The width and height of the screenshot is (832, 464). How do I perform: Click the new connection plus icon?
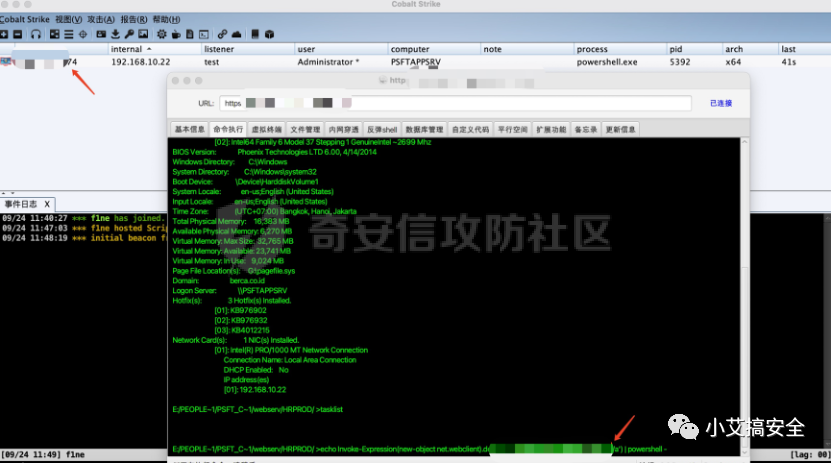(x=4, y=35)
